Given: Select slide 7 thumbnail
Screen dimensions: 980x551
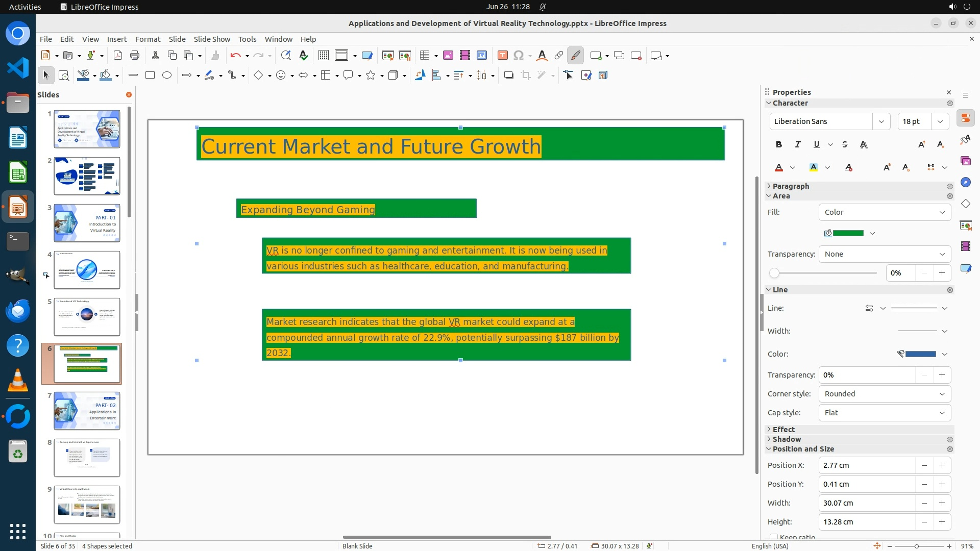Looking at the screenshot, I should (x=87, y=411).
